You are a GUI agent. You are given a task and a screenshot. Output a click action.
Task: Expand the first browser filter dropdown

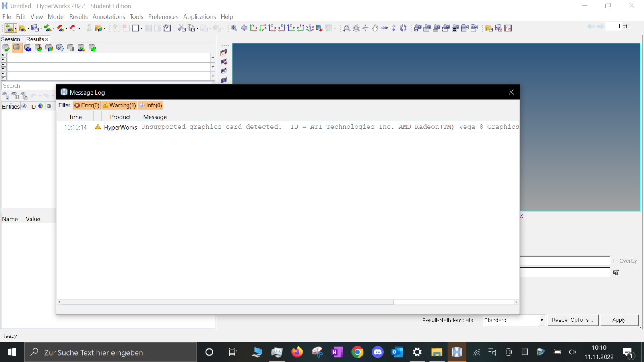[213, 58]
